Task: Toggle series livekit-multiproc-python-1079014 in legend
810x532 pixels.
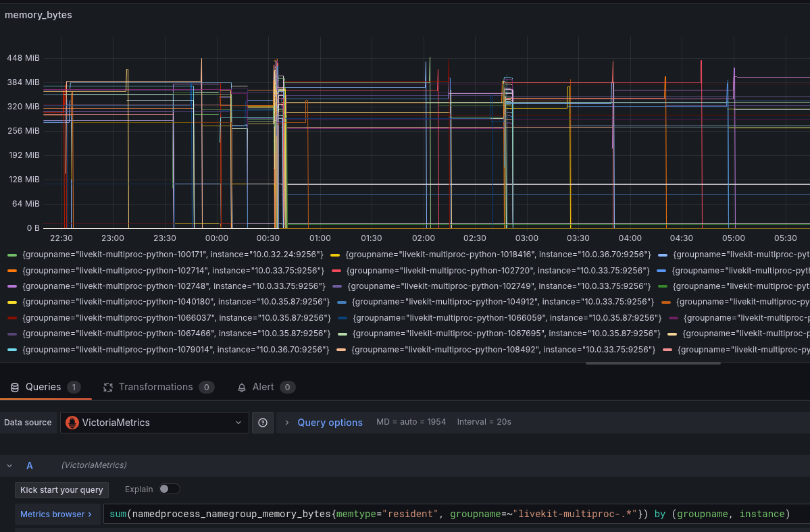Action: coord(176,350)
